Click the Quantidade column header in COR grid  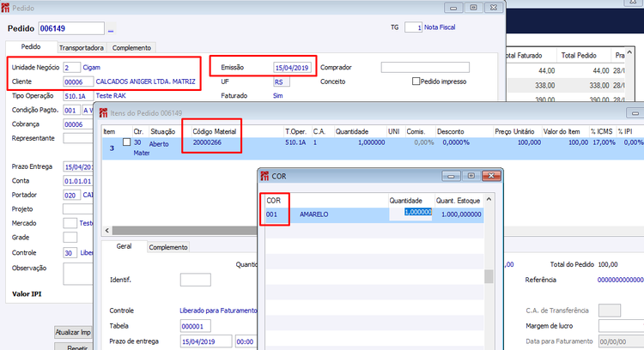tap(406, 200)
